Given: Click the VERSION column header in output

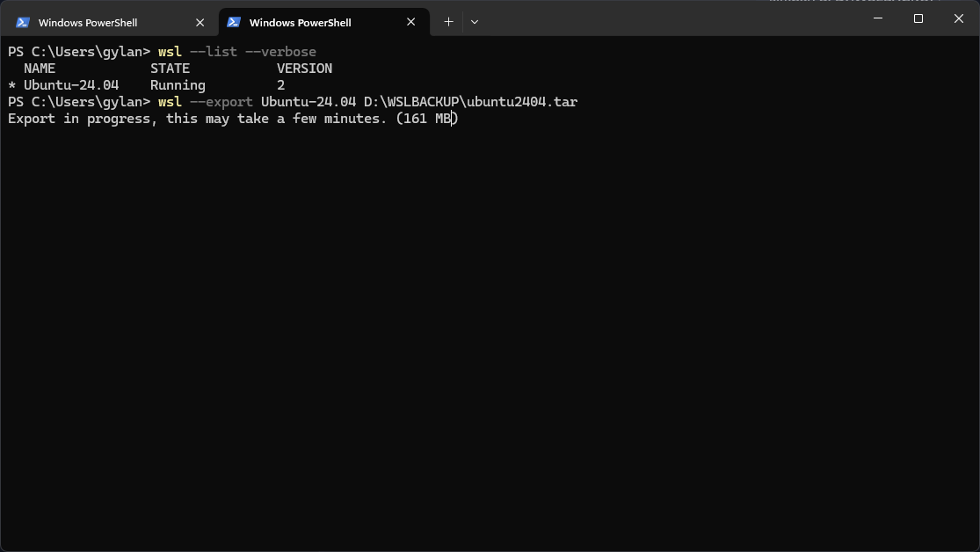Looking at the screenshot, I should pos(304,69).
